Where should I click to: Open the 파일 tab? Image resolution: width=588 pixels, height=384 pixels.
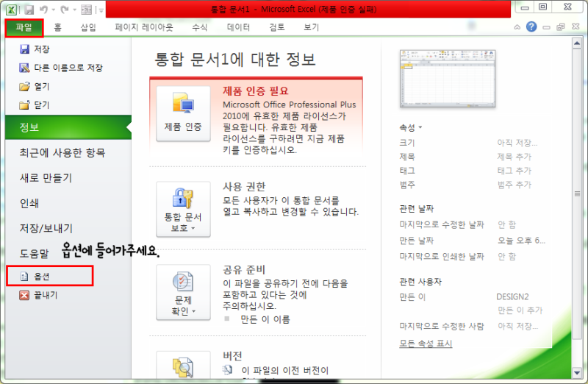[x=24, y=27]
